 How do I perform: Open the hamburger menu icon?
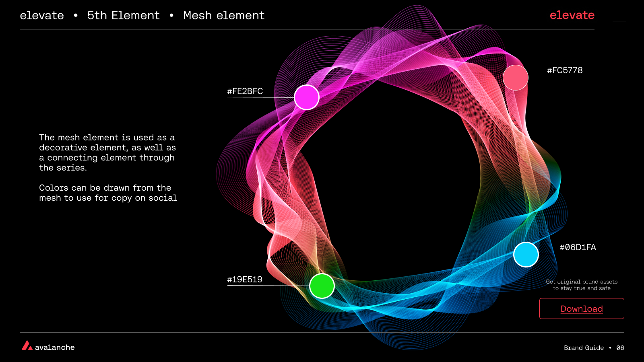tap(619, 17)
